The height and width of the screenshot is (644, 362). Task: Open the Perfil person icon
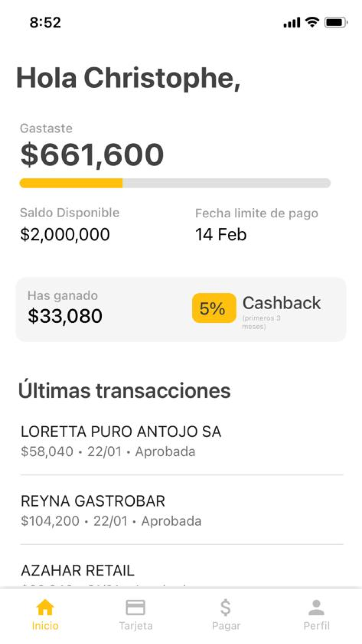(316, 607)
